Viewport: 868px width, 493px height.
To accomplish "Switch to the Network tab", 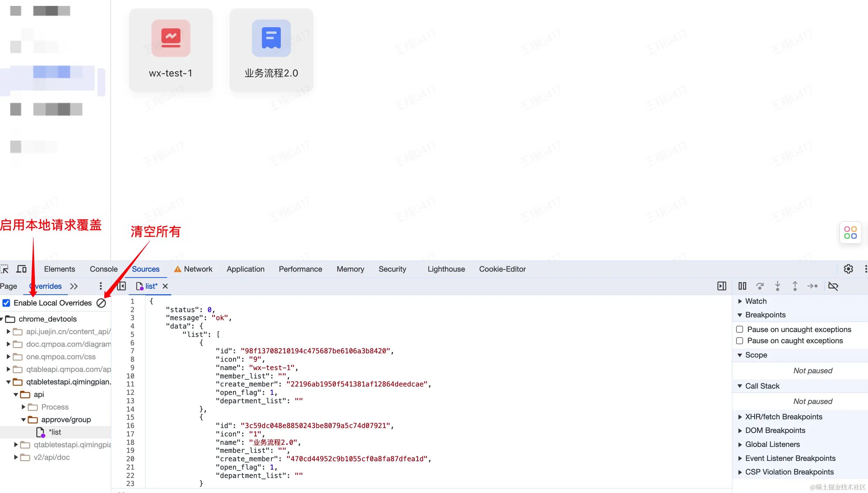I will coord(198,269).
